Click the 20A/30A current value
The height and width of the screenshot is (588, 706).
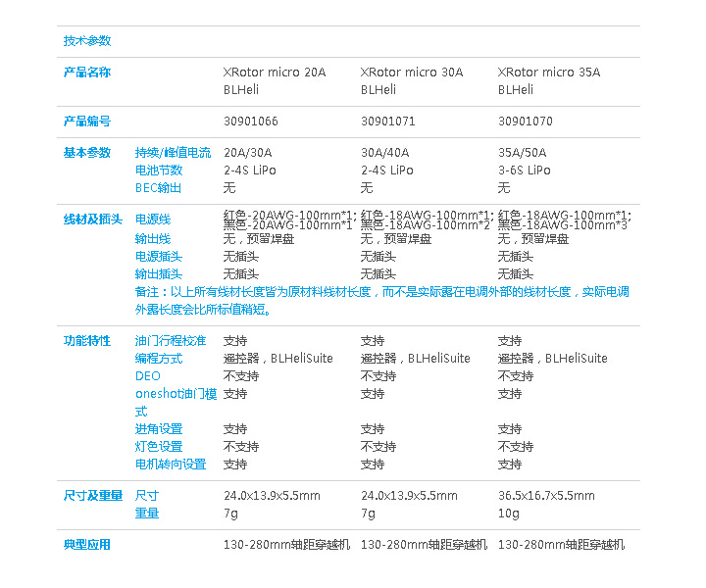pos(247,153)
